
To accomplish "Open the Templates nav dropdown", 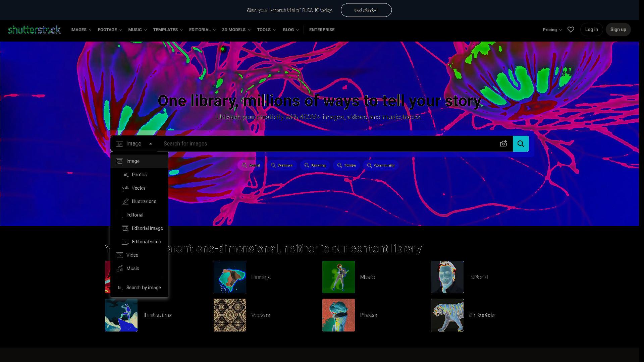I will [x=168, y=29].
